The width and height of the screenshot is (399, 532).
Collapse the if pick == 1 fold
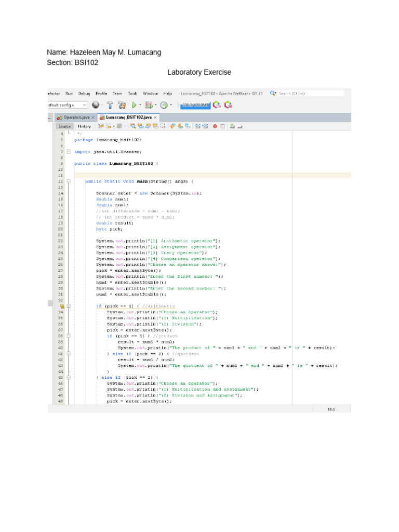pos(68,306)
